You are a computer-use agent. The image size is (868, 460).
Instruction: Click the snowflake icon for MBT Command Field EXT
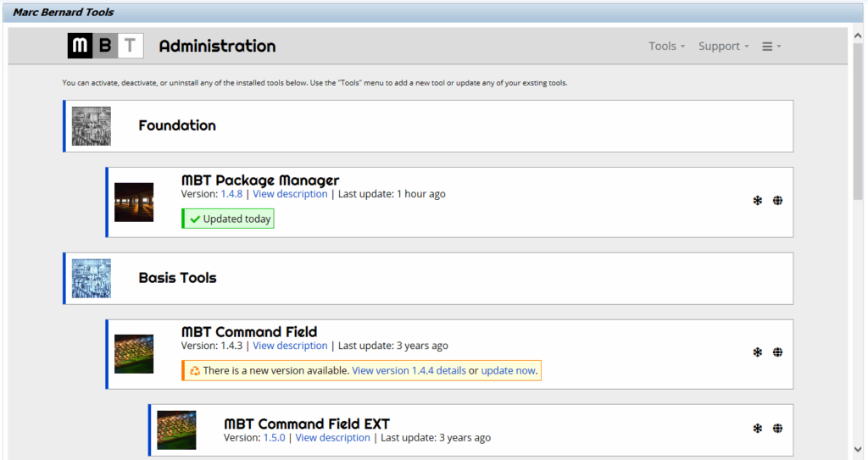pos(758,429)
